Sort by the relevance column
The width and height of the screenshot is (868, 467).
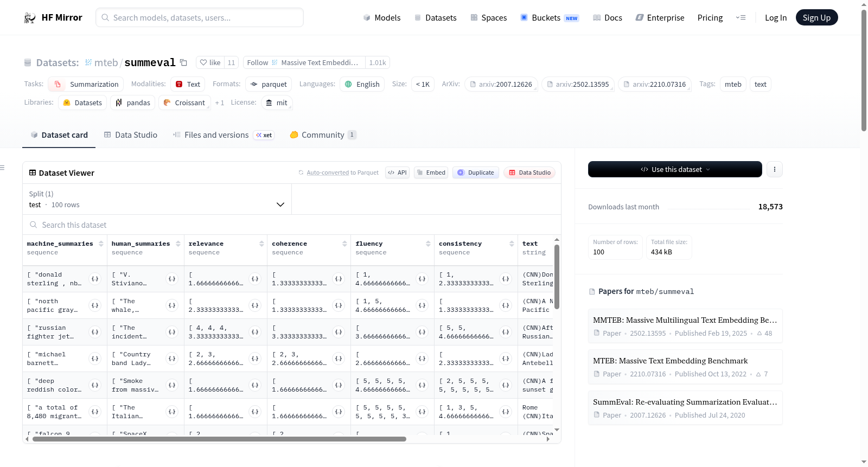click(x=261, y=244)
